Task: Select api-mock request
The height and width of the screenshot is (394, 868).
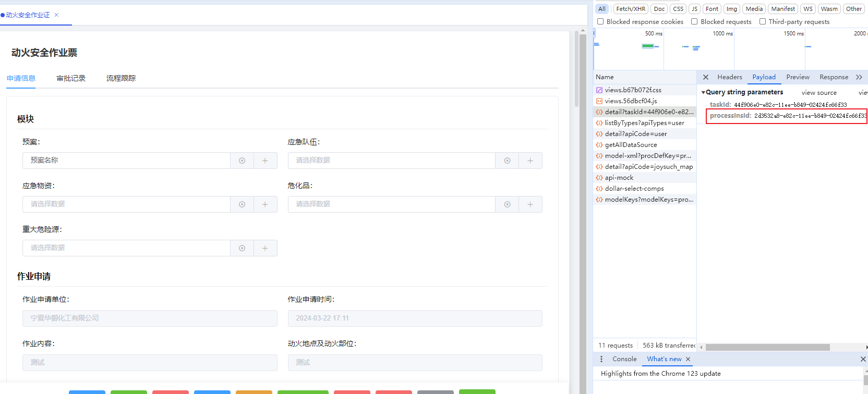Action: [645, 178]
